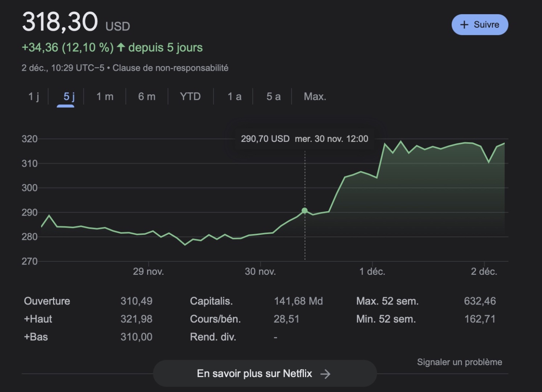
Task: Click the Suivre follow button
Action: pyautogui.click(x=480, y=25)
